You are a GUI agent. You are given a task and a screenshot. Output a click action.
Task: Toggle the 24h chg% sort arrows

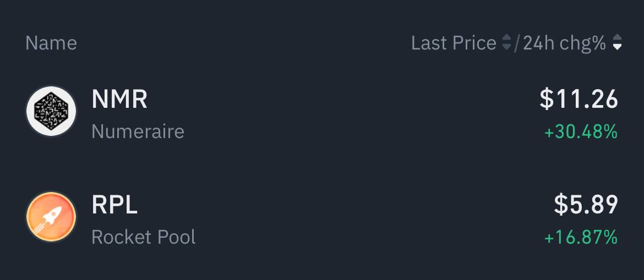tap(617, 43)
